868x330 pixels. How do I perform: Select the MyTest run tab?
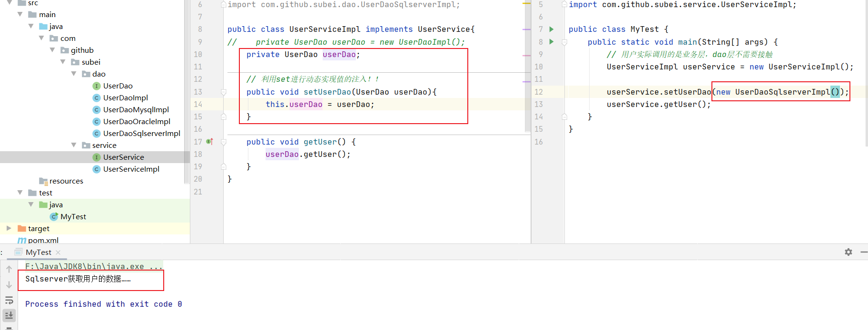coord(38,252)
